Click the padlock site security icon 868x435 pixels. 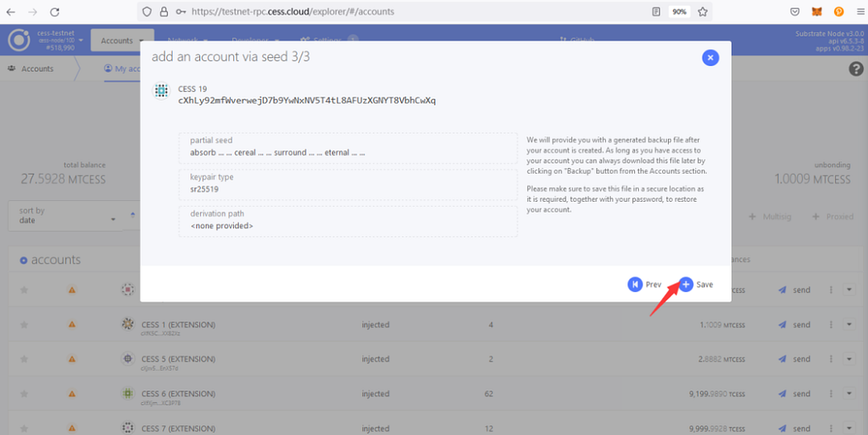(164, 12)
